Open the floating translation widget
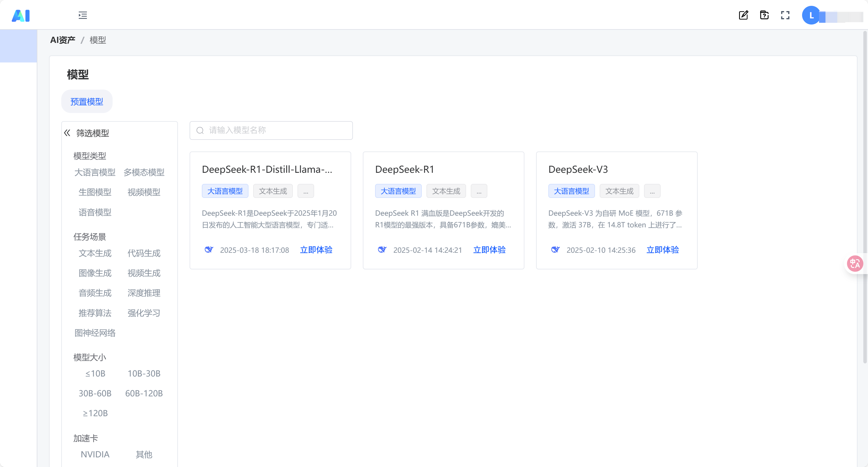The image size is (868, 467). click(x=855, y=263)
